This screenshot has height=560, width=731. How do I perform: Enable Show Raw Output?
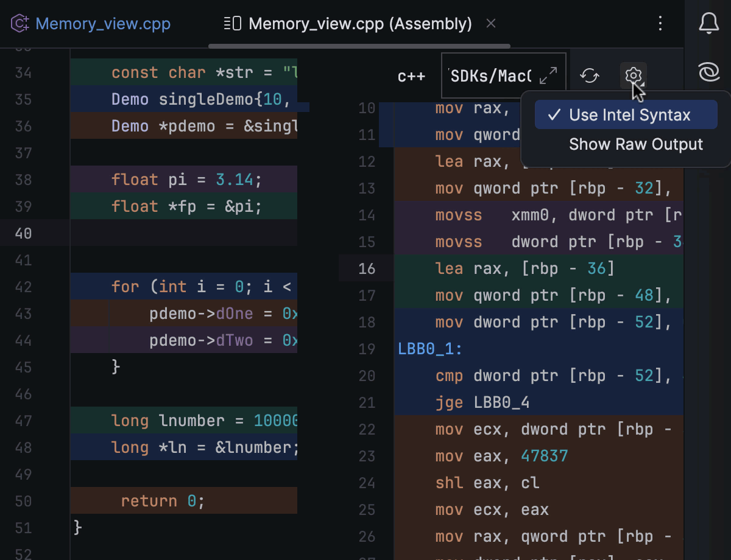[635, 144]
